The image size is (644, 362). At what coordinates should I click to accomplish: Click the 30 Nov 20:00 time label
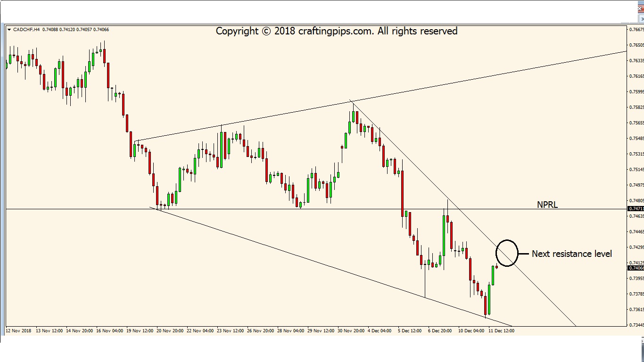351,331
